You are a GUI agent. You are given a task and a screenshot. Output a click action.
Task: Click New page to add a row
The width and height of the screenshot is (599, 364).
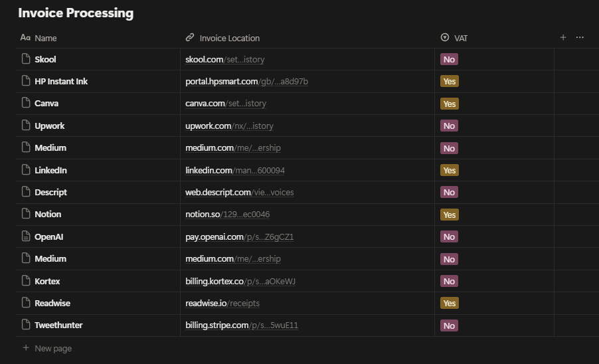52,349
